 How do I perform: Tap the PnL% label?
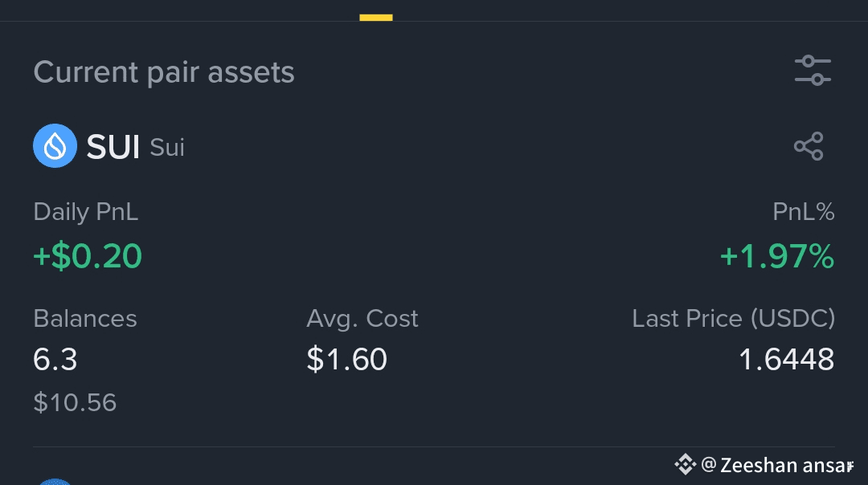(803, 212)
